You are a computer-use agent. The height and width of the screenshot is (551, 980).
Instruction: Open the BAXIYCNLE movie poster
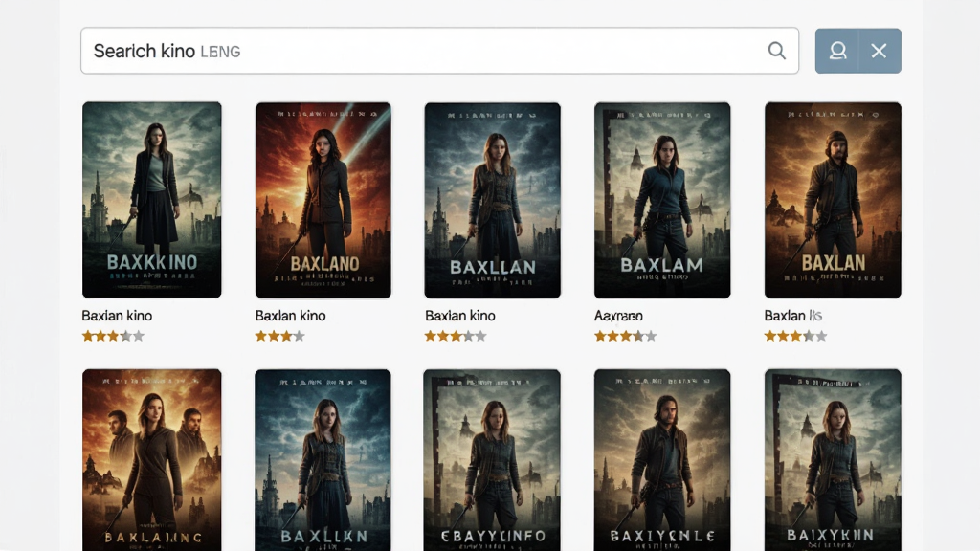[x=662, y=460]
